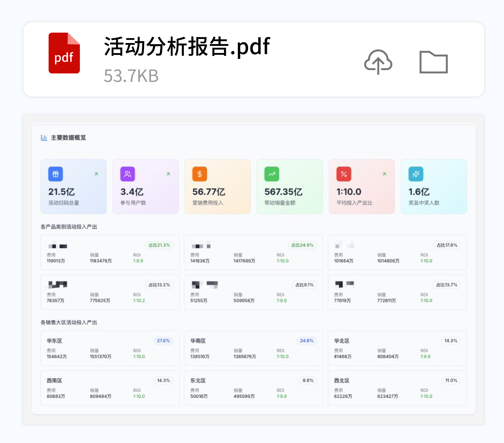This screenshot has width=504, height=443.
Task: Click the 772811万 sales value
Action: click(x=386, y=300)
